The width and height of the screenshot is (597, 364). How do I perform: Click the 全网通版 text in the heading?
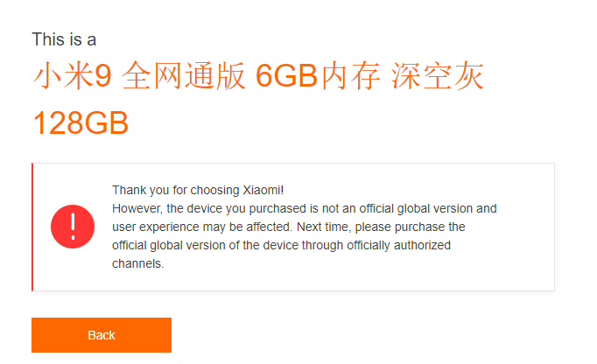(184, 75)
